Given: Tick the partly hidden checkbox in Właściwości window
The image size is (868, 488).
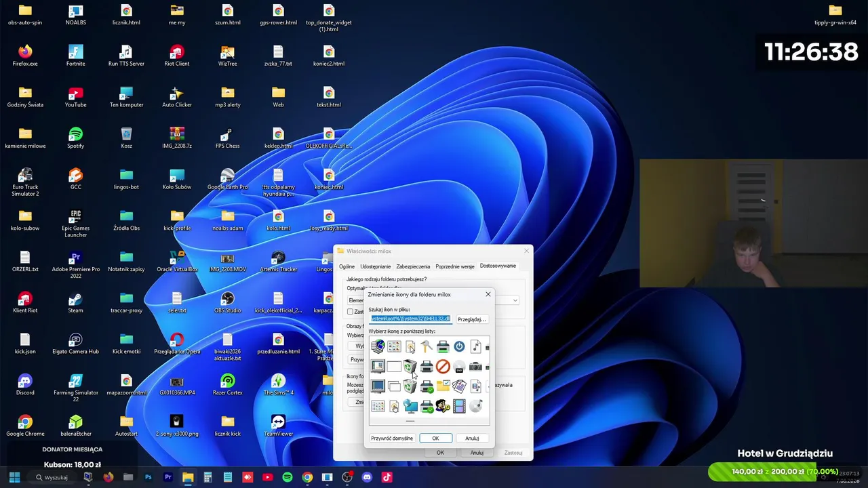Looking at the screenshot, I should point(350,312).
